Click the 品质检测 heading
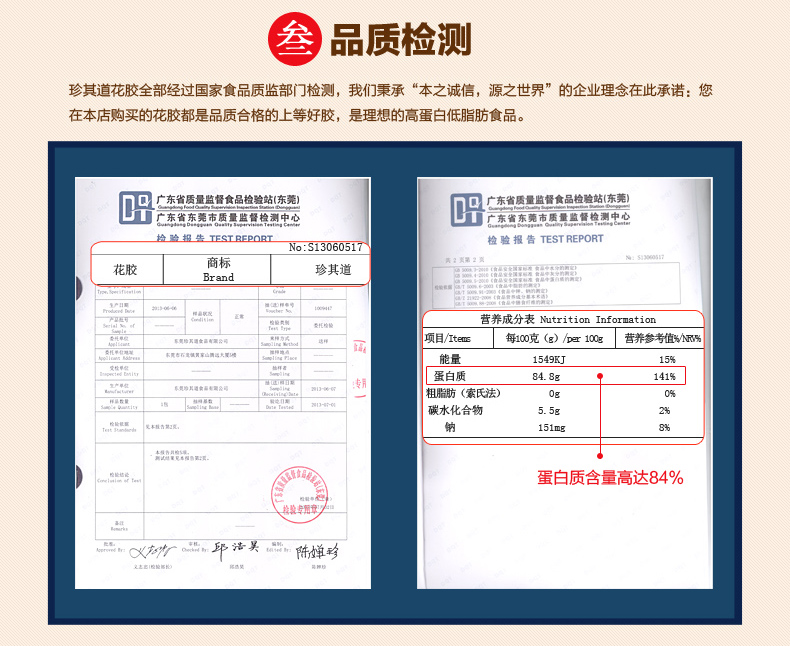 [401, 40]
